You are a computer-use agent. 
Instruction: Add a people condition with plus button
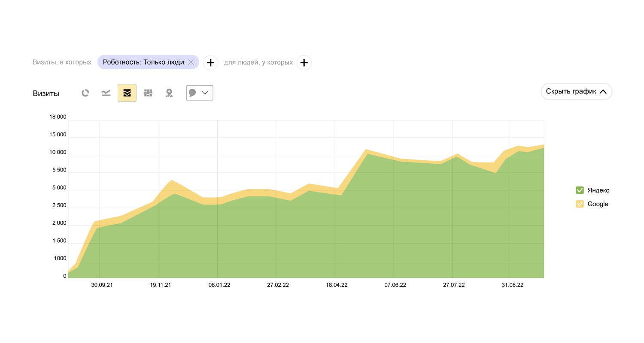click(x=304, y=63)
